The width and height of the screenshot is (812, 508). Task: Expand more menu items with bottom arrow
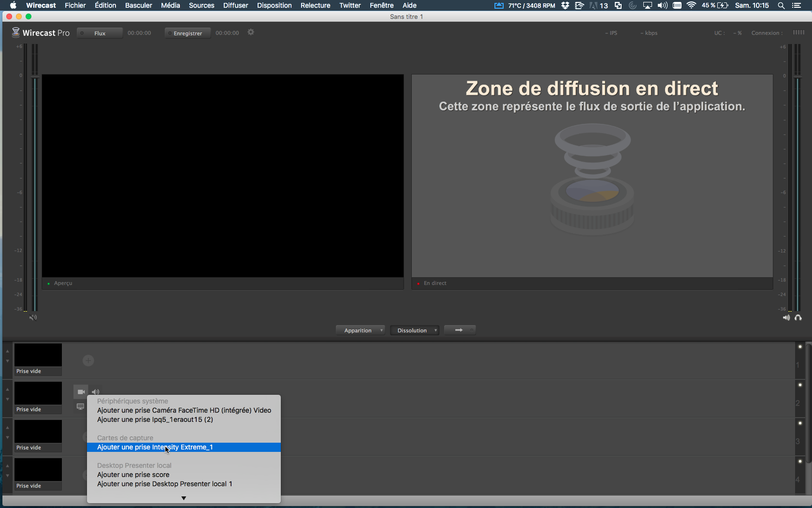pos(184,498)
